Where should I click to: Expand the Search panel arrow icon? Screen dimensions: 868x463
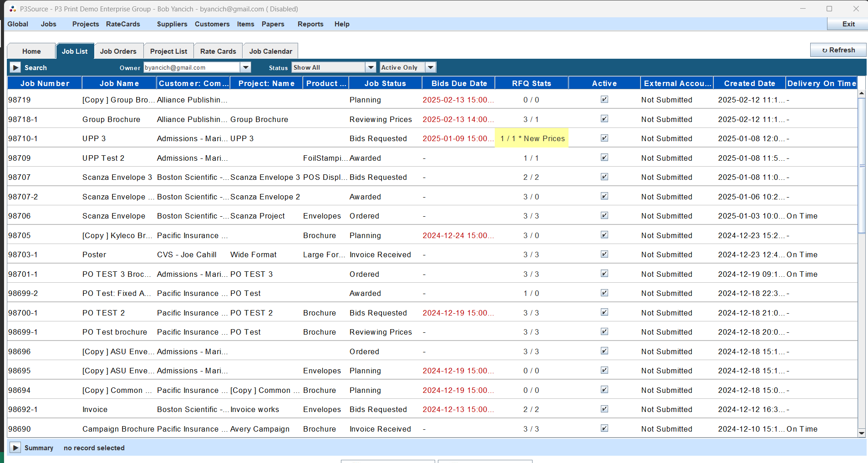click(x=15, y=67)
